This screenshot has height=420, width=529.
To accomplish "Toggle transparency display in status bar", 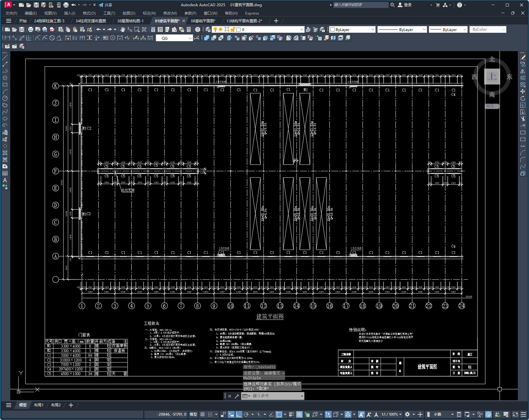I will 299,414.
